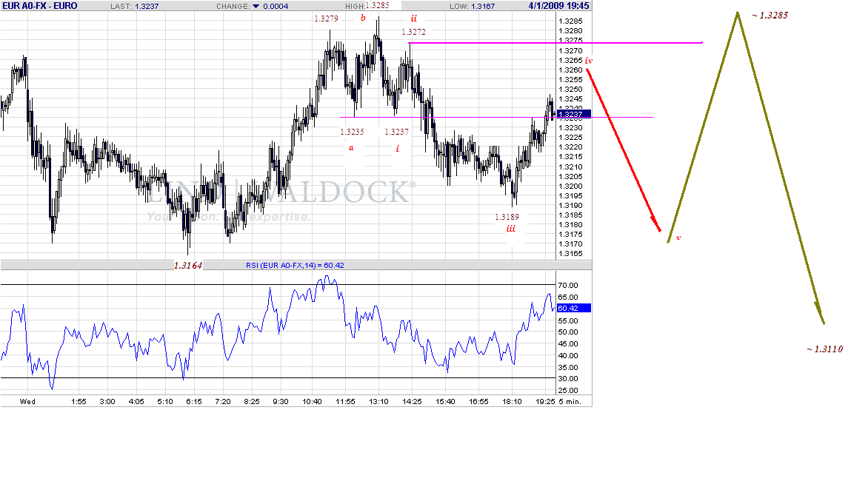
Task: Click the 10:40 time axis label
Action: (312, 401)
